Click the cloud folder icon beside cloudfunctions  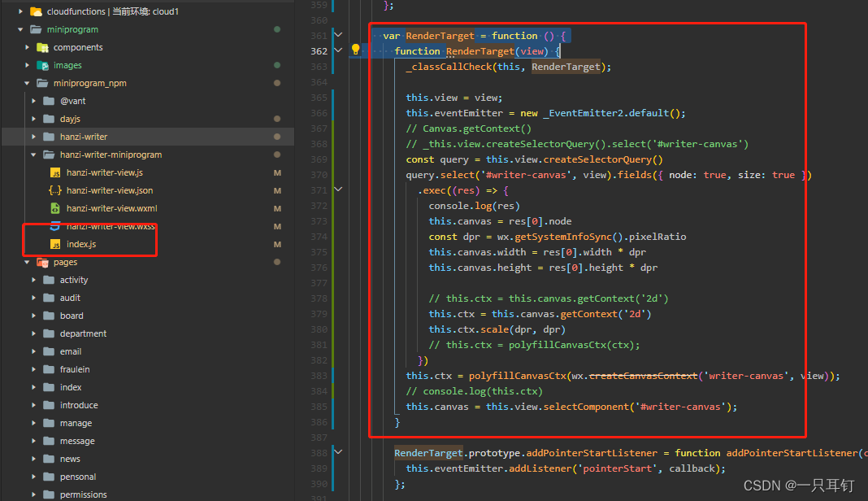36,11
